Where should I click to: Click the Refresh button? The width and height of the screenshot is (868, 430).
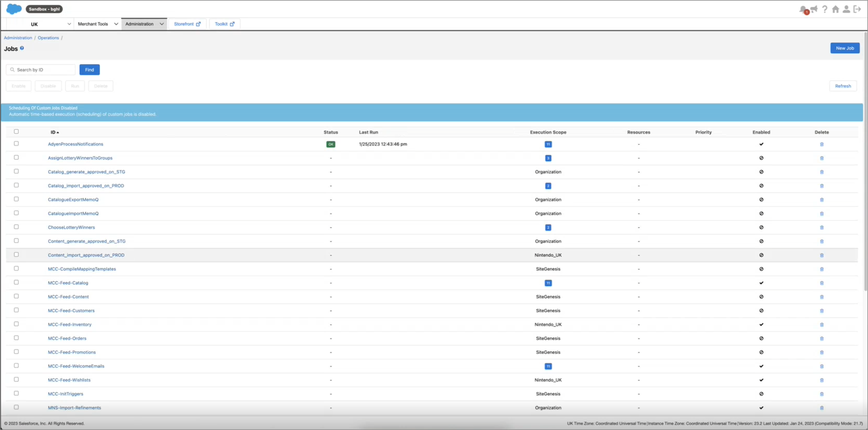click(x=843, y=86)
